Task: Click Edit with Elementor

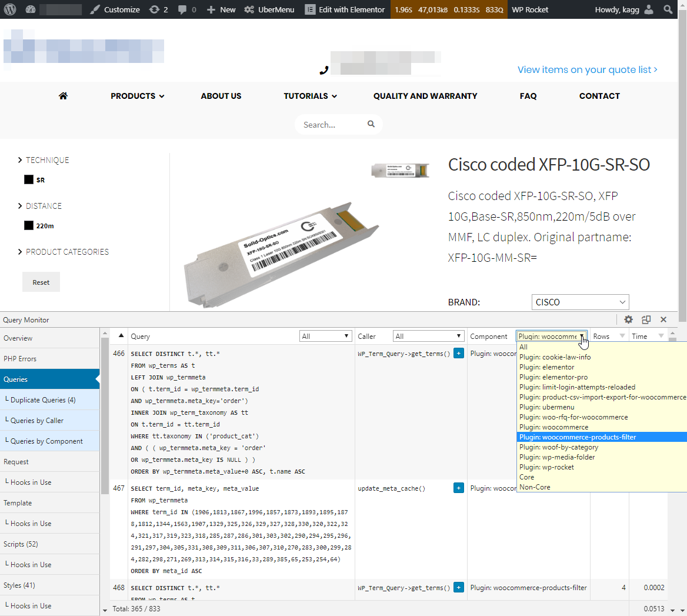Action: (345, 9)
